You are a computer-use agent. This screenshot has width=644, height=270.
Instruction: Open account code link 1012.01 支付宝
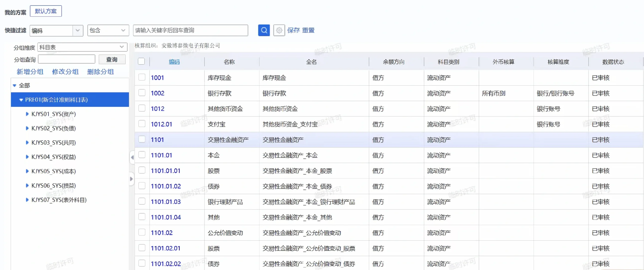(161, 124)
